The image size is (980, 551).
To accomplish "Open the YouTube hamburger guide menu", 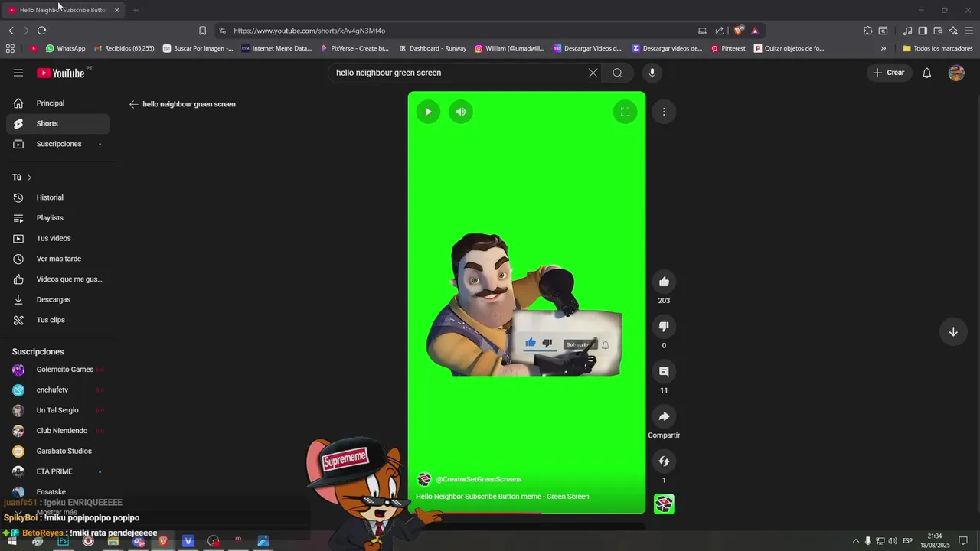I will coord(18,73).
